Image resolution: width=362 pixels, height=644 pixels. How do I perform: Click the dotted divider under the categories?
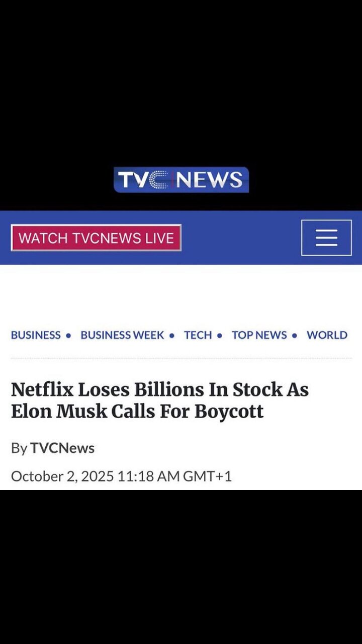point(181,358)
